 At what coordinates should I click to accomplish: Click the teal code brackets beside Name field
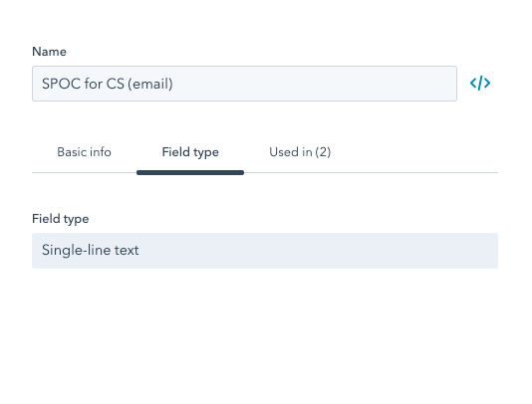pyautogui.click(x=480, y=84)
